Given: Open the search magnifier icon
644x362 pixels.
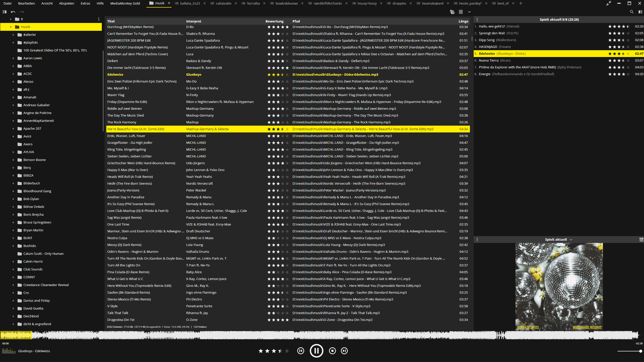Looking at the screenshot, I should pos(632,12).
